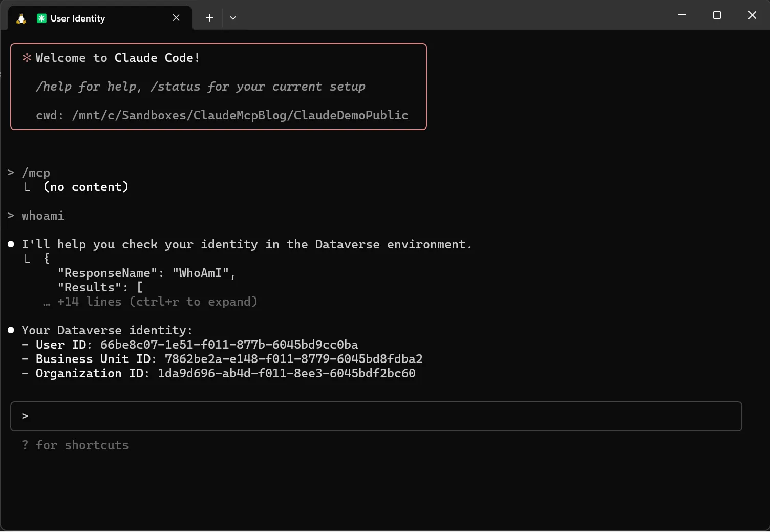Click 'Welcome to Claude Code!' heading
Screen dimensions: 770x532
point(118,58)
